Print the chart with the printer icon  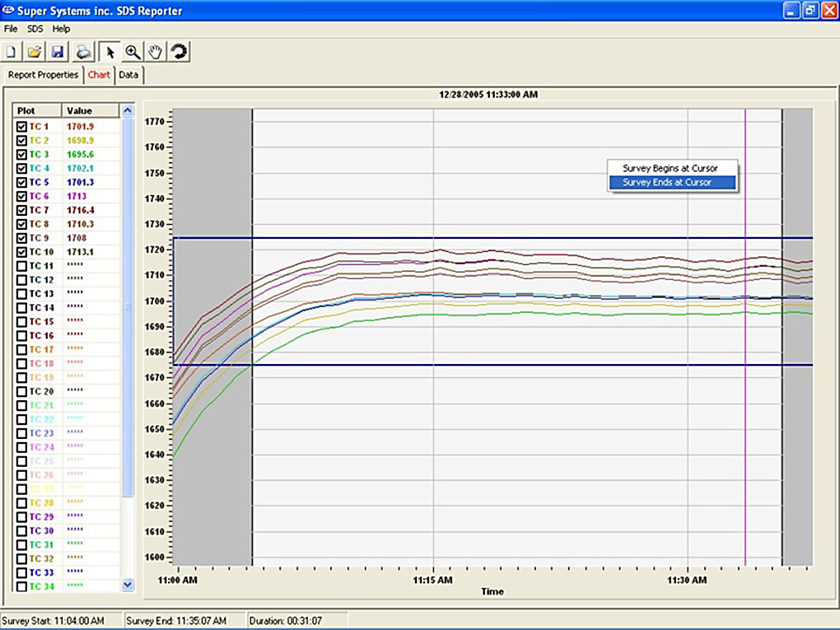pos(83,52)
